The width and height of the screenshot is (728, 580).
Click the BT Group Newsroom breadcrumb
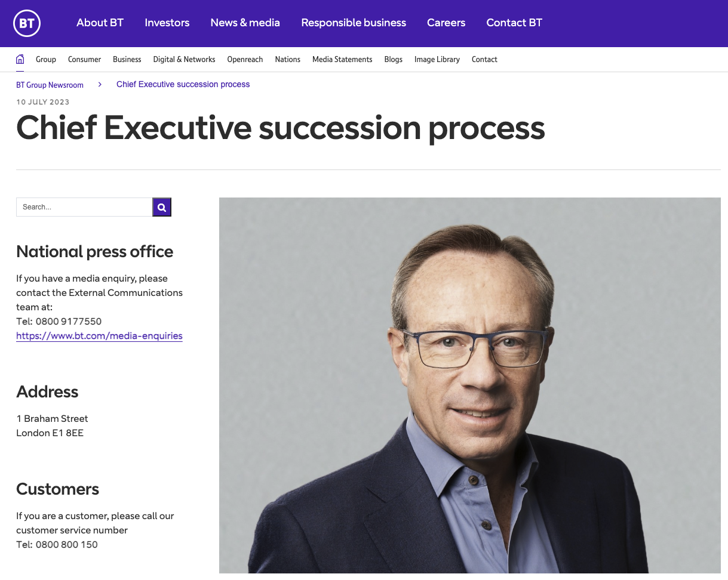tap(50, 85)
